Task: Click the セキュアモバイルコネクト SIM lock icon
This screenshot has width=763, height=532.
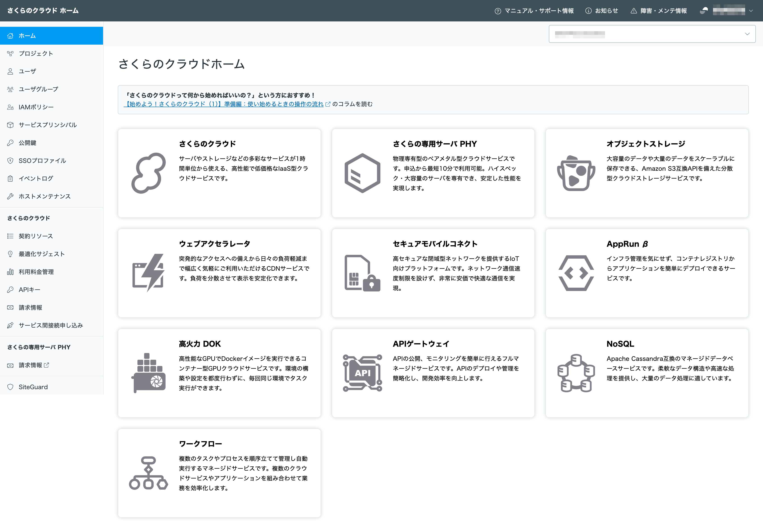Action: tap(362, 273)
